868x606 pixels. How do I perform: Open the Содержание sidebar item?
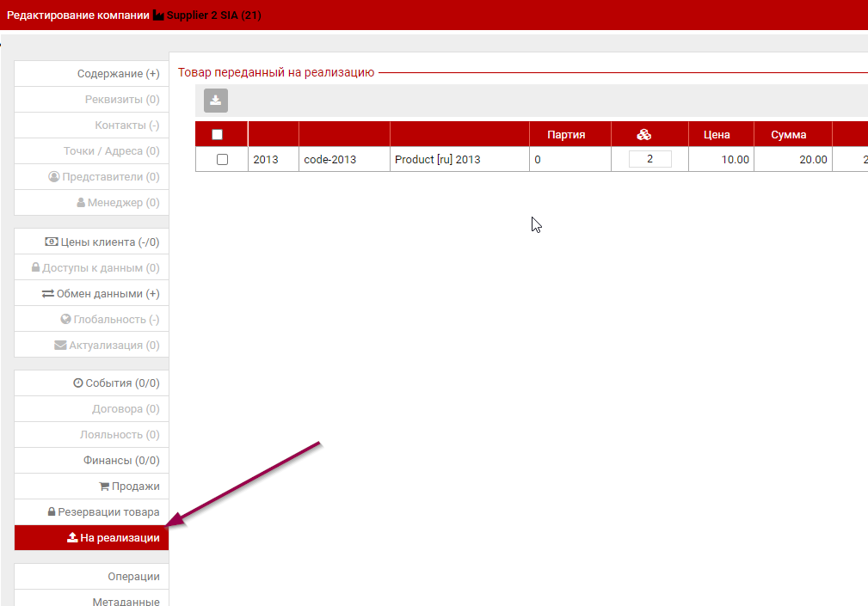[118, 74]
